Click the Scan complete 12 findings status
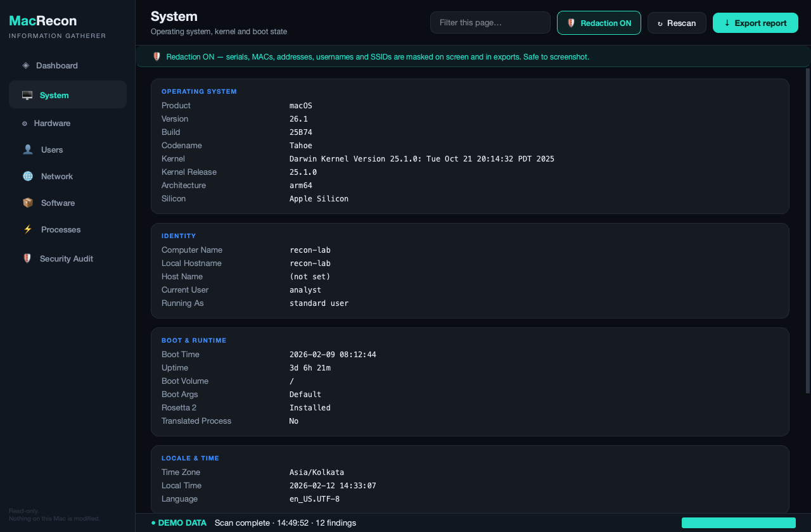The width and height of the screenshot is (811, 532). 285,522
